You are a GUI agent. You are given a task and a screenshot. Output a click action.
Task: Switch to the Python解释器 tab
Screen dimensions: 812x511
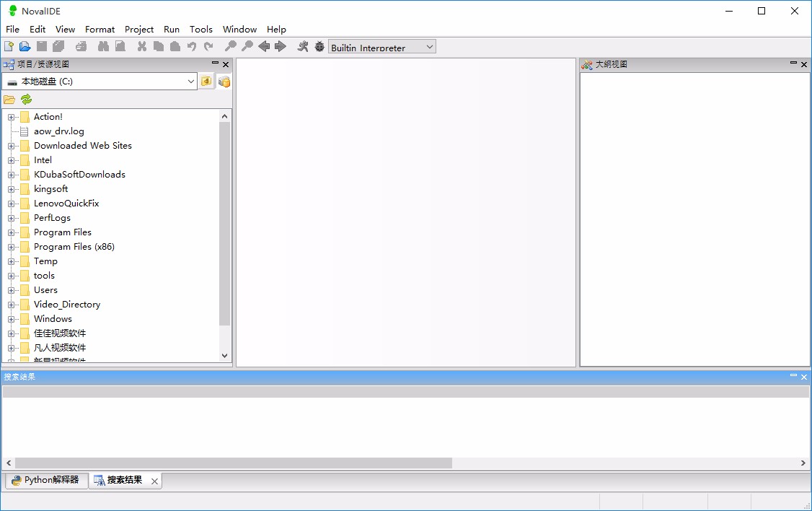click(x=46, y=481)
